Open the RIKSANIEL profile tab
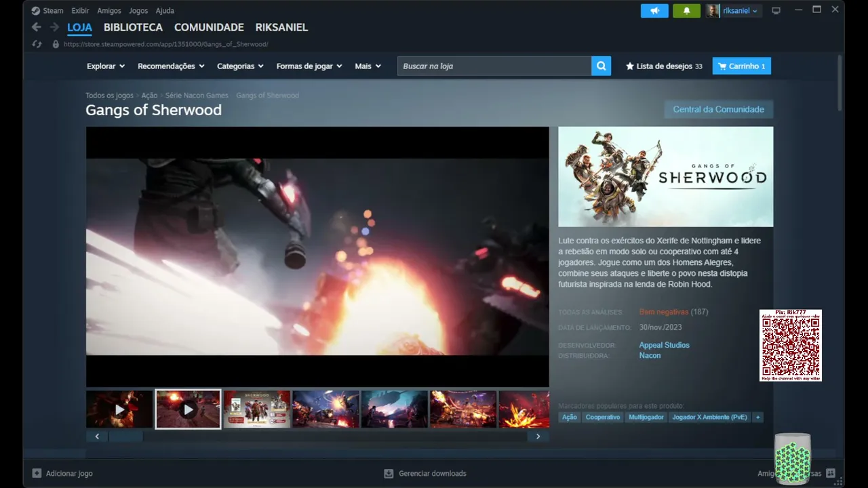The width and height of the screenshot is (868, 488). pos(281,28)
